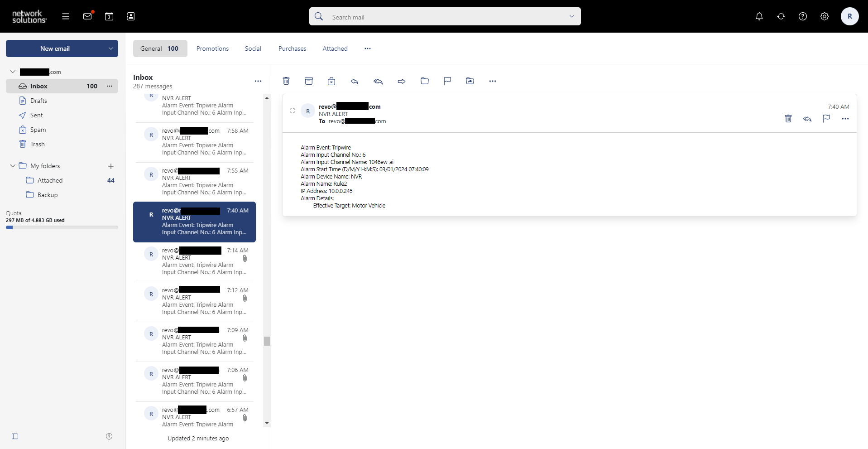Mark message as spam from toolbar

[331, 81]
